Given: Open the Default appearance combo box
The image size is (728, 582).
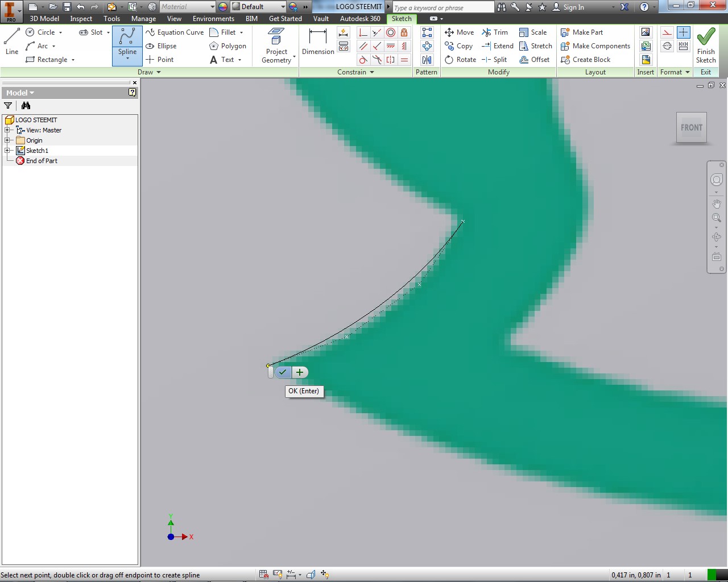Looking at the screenshot, I should [258, 7].
